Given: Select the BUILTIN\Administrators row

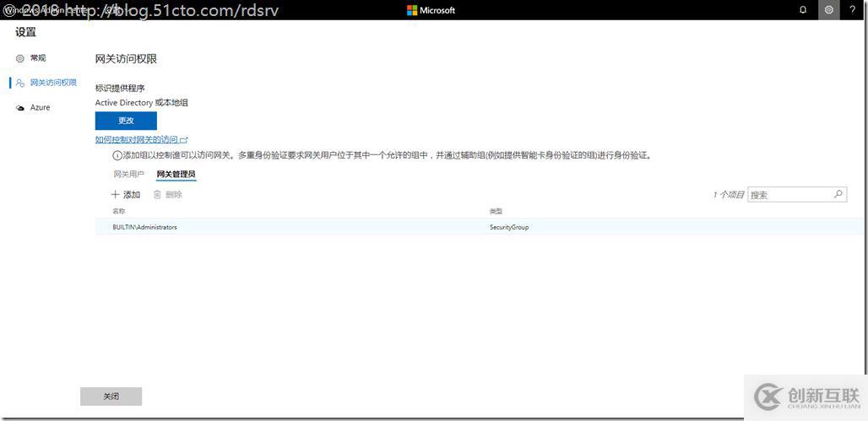Looking at the screenshot, I should 480,227.
